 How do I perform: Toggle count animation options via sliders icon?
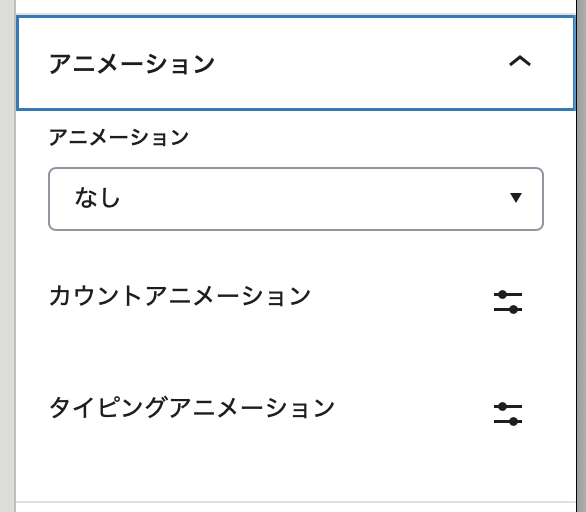click(508, 302)
